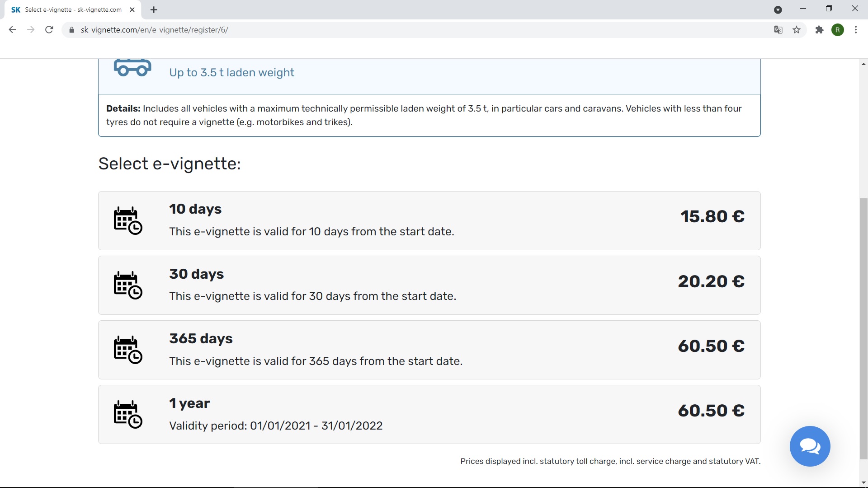Choose the 1 year validity period vignette
The image size is (868, 491).
click(429, 414)
